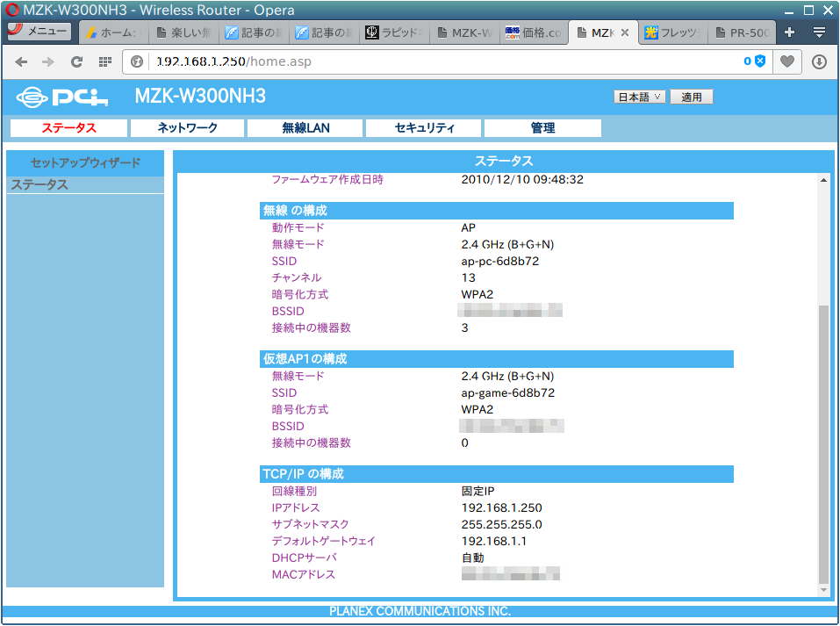Switch to the first 記事の browser tab
The width and height of the screenshot is (840, 626).
(254, 32)
